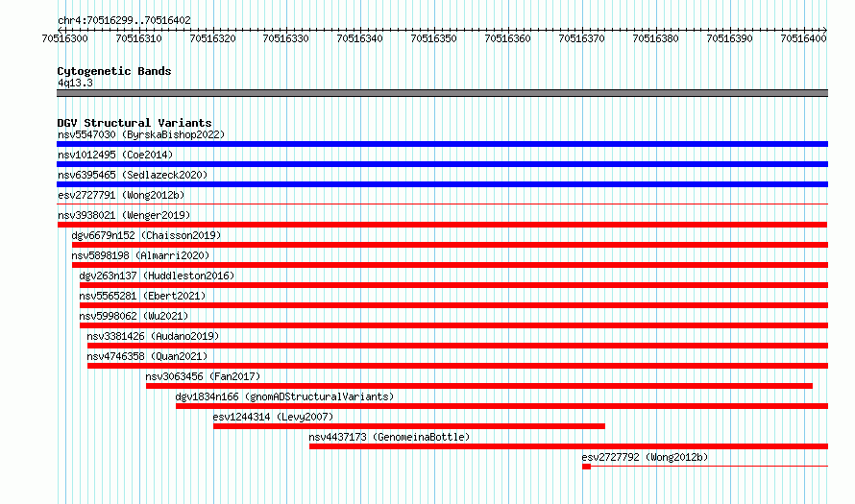Select the red bar for nsv4746358
The image size is (855, 504).
coord(457,366)
